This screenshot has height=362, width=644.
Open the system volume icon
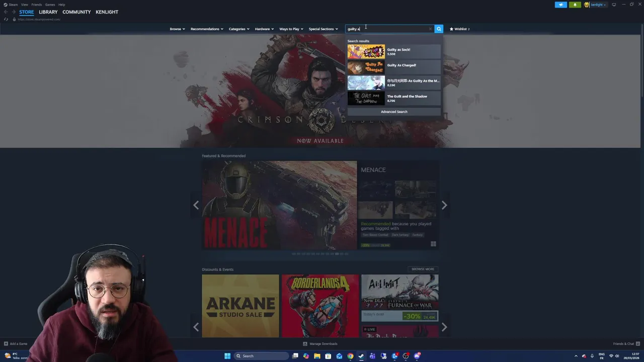[617, 356]
